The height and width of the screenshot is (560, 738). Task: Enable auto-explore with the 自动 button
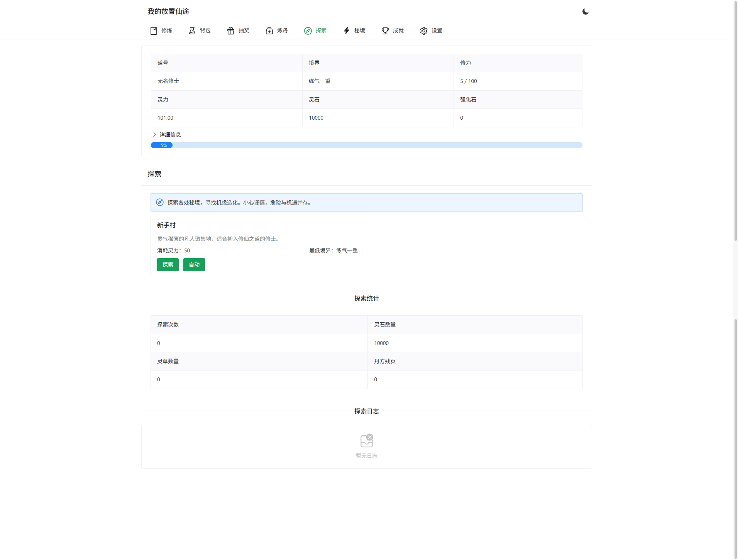194,265
